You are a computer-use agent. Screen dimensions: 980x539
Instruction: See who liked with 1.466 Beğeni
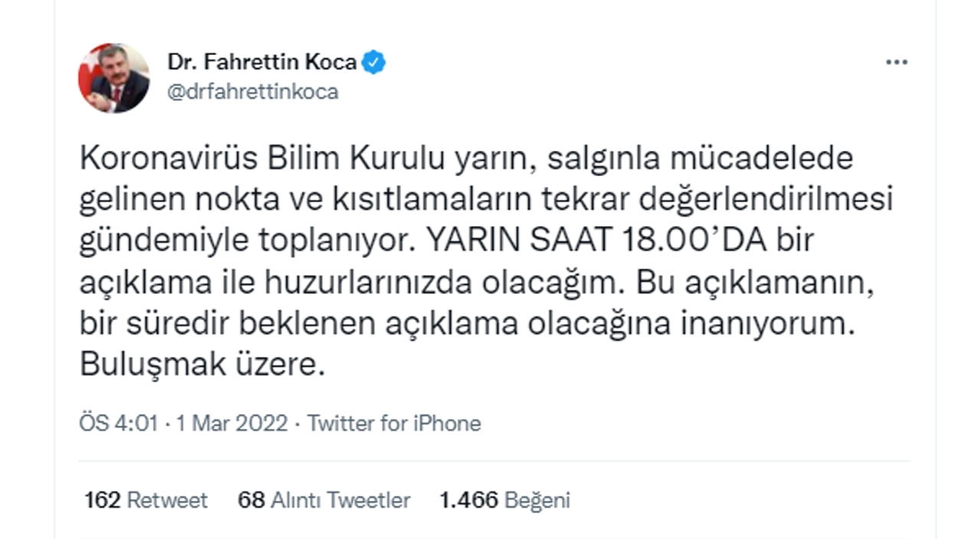[x=504, y=500]
